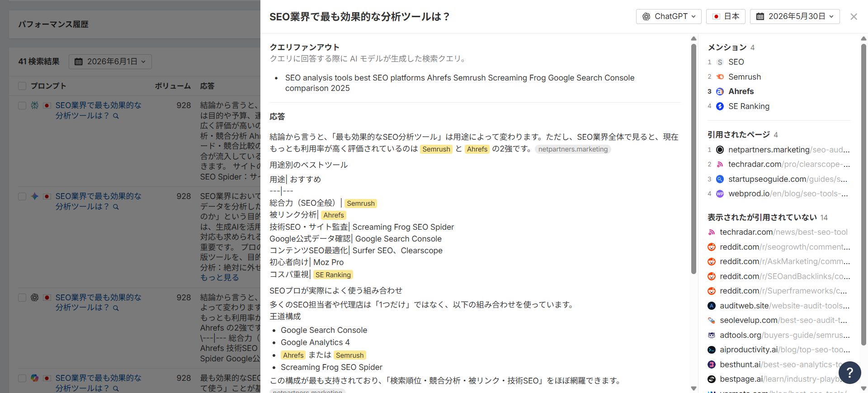Click search icon beside third row prompt

pos(116,308)
